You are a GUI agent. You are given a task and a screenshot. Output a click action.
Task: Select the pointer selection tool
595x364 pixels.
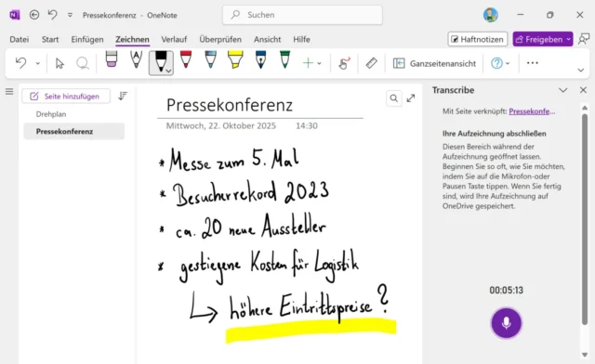(x=59, y=63)
